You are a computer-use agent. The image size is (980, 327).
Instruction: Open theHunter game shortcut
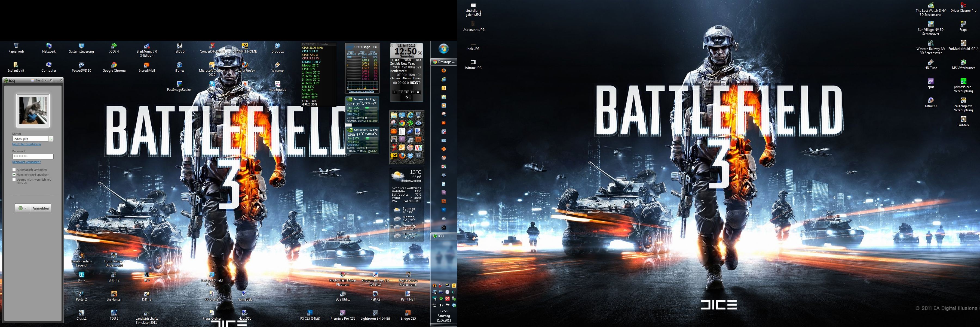point(114,296)
